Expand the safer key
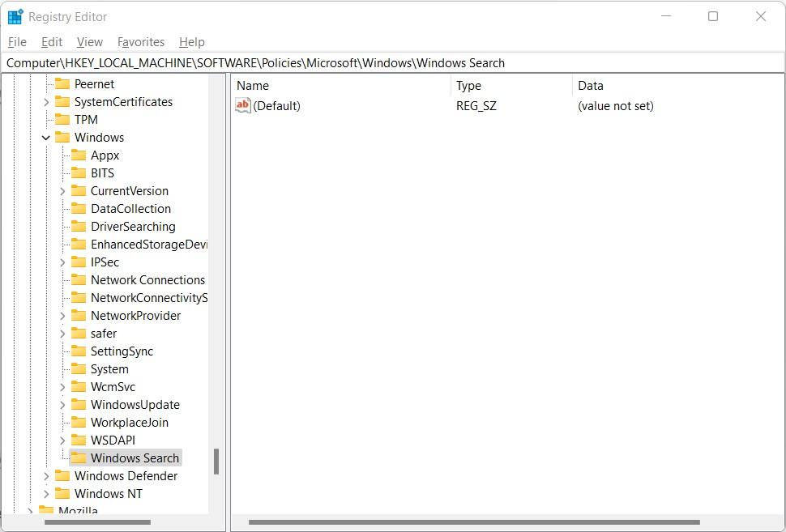Screen dimensions: 786x532 coord(62,334)
